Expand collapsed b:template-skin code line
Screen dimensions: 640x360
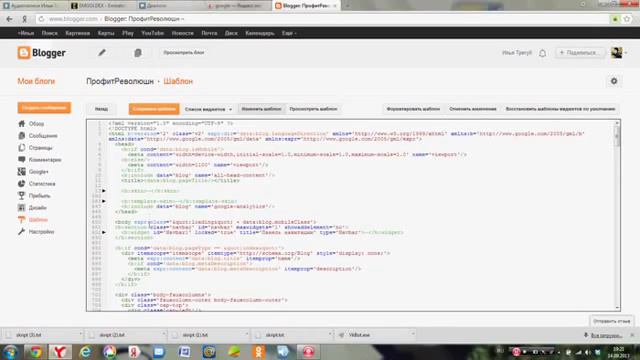pyautogui.click(x=104, y=201)
